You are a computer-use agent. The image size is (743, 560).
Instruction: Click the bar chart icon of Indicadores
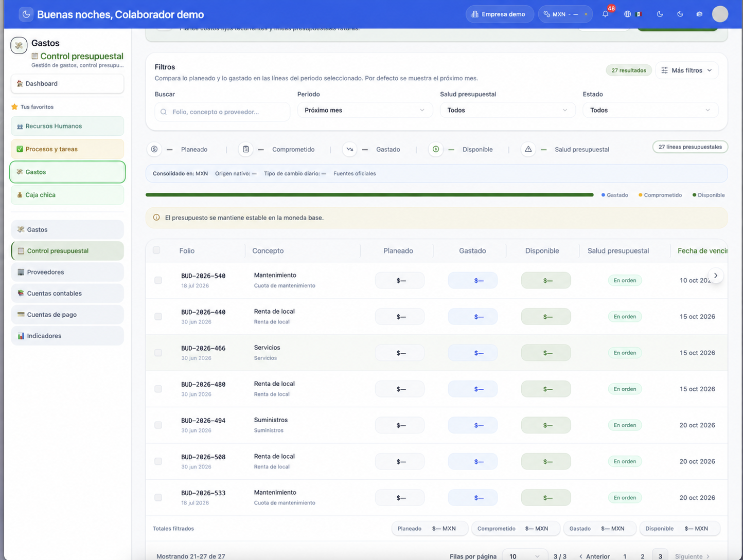(x=21, y=336)
